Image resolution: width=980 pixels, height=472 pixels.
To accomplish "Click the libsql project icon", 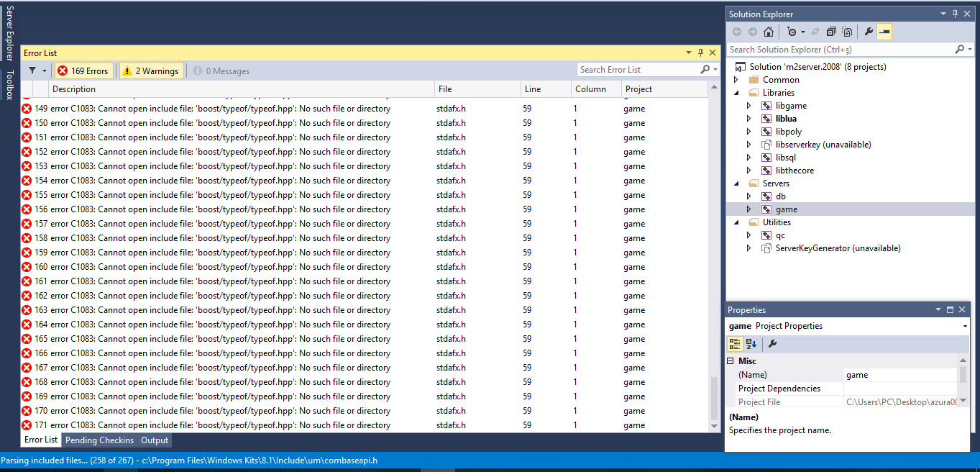I will click(766, 158).
